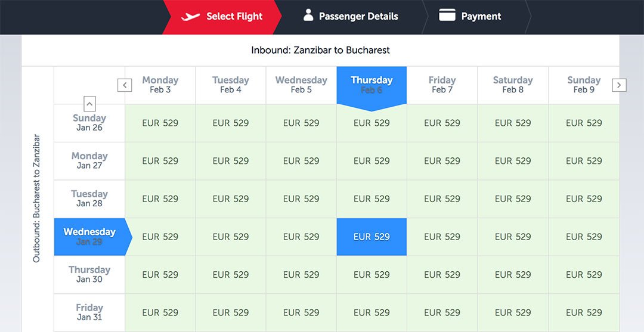Open the Passenger Details step
This screenshot has width=644, height=332.
[x=358, y=17]
